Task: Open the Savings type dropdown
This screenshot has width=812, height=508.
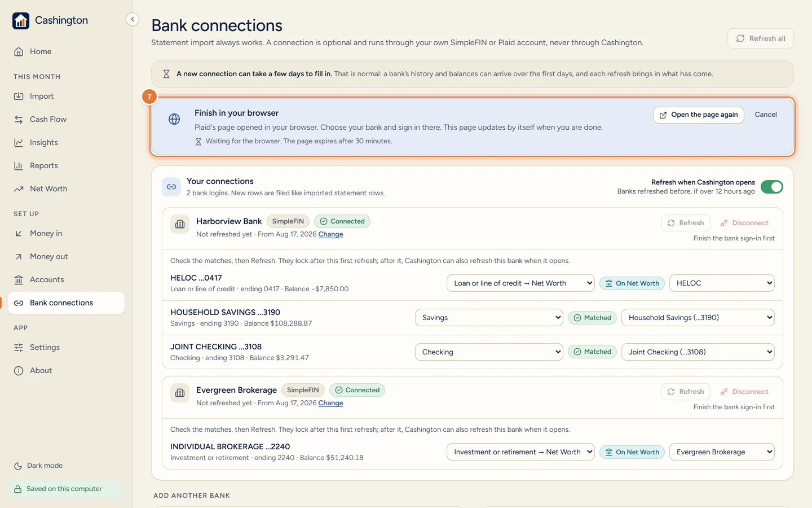Action: [x=489, y=318]
